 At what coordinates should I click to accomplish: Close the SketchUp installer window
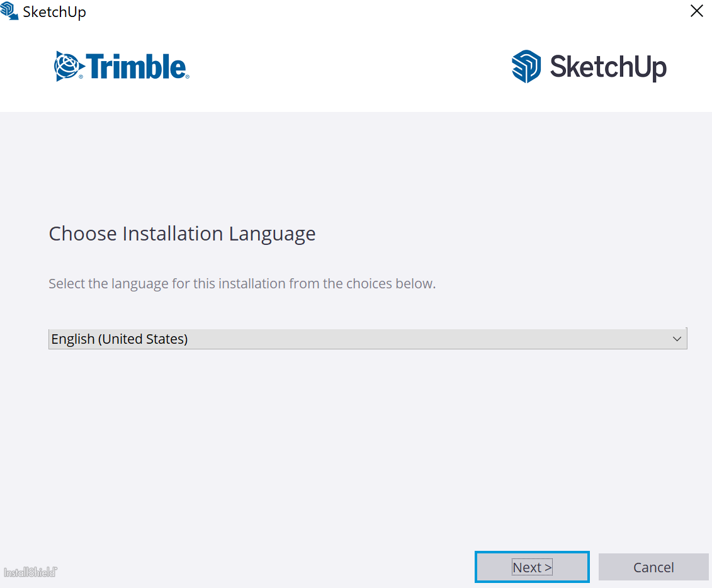point(696,11)
